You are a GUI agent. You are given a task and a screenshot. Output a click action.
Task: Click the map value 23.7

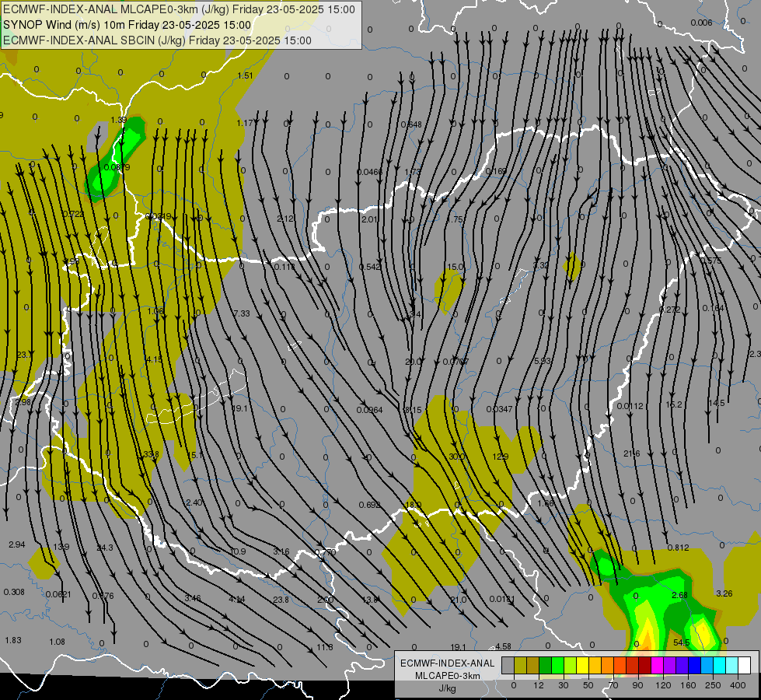coord(24,355)
